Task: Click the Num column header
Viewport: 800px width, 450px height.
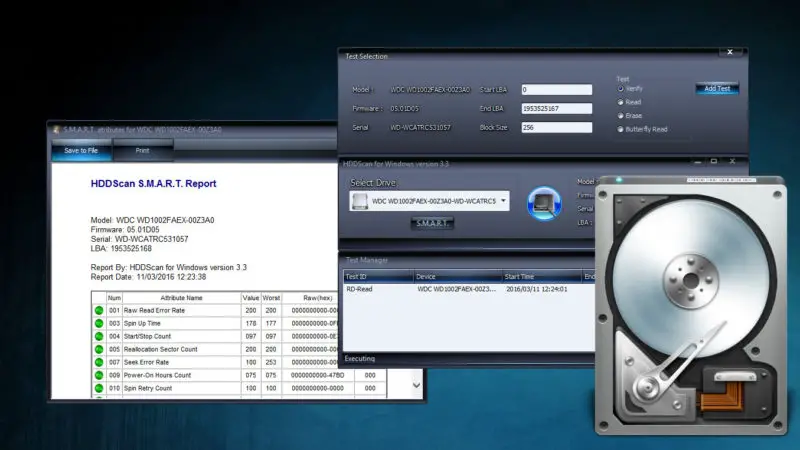Action: tap(114, 298)
